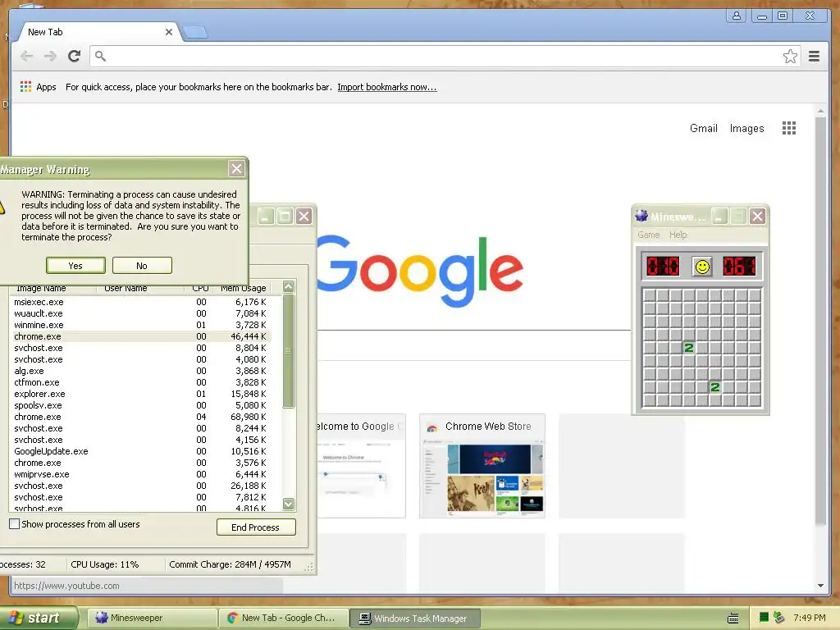
Task: Click Windows Task Manager taskbar button
Action: click(x=415, y=619)
